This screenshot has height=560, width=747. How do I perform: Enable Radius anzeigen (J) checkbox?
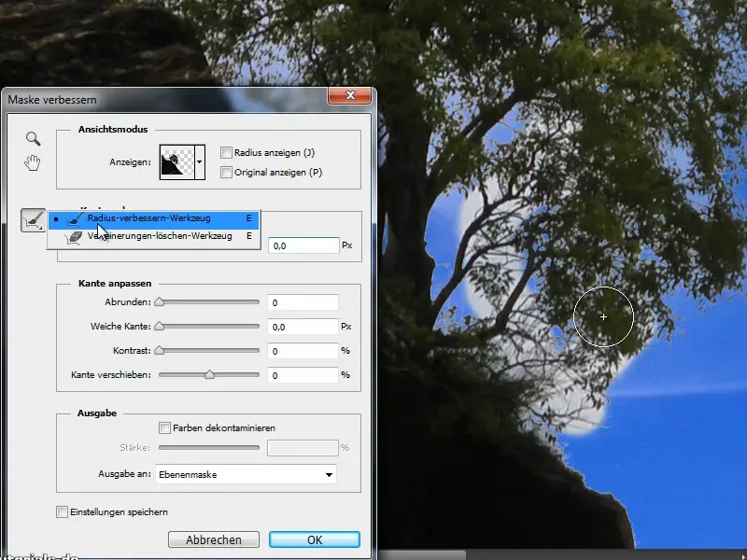(x=226, y=152)
